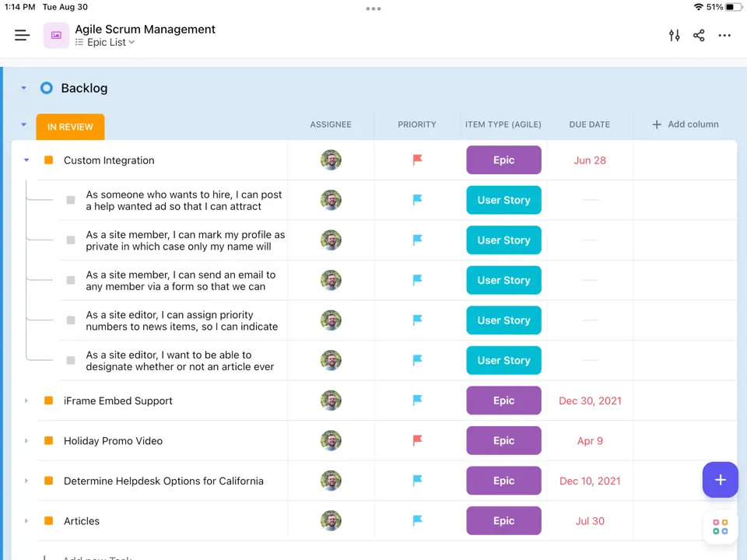Click the Epic tag for Holiday Promo Video
This screenshot has height=560, width=747.
pos(503,441)
